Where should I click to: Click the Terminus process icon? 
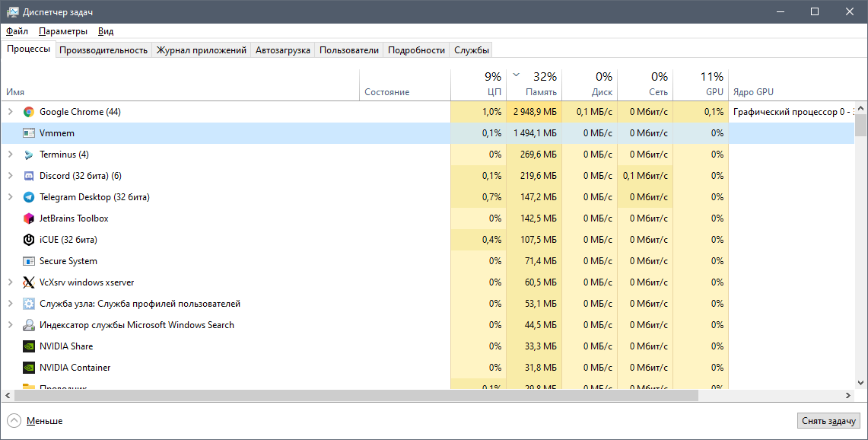(x=29, y=155)
